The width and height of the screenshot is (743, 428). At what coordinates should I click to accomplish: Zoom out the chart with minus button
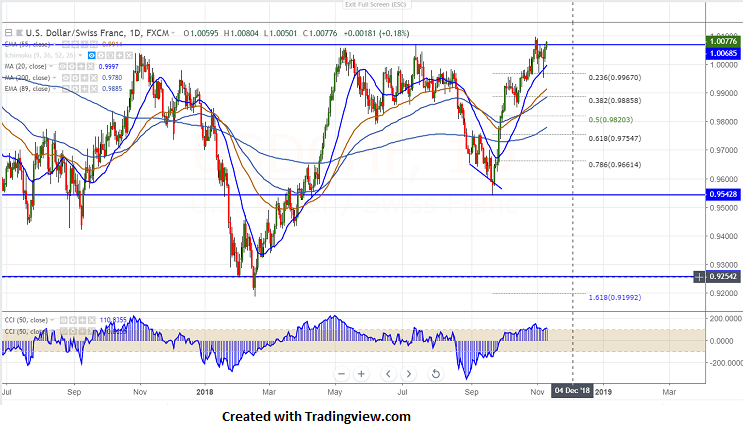tap(341, 374)
